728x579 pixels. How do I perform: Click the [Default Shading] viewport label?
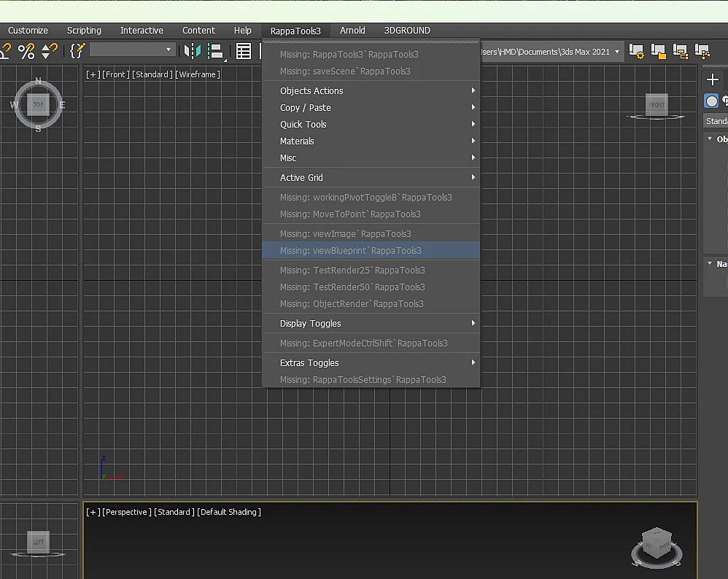coord(229,512)
